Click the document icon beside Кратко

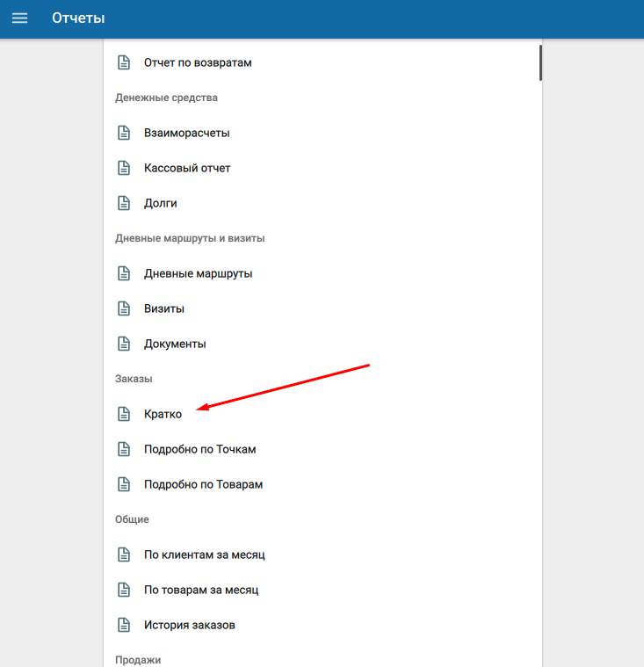(124, 414)
